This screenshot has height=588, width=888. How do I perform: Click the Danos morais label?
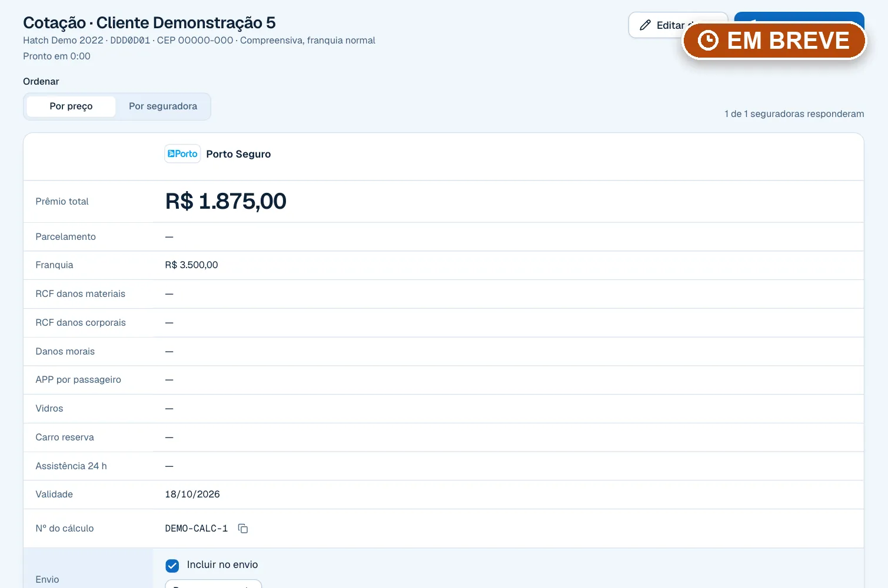pos(65,352)
